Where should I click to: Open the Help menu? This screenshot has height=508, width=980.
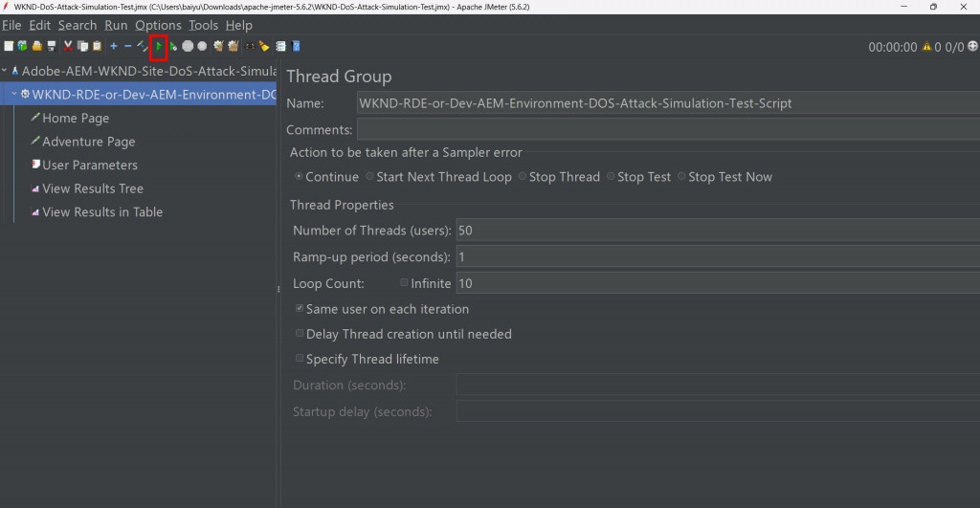(238, 25)
